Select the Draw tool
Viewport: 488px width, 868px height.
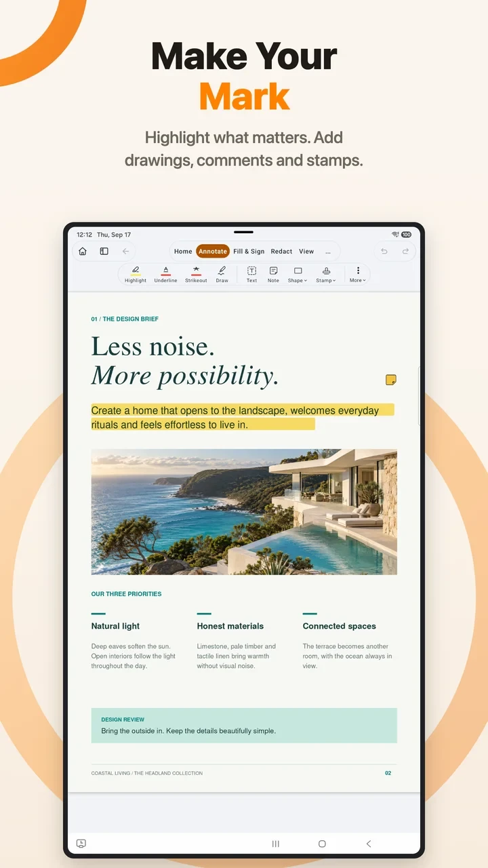click(222, 274)
